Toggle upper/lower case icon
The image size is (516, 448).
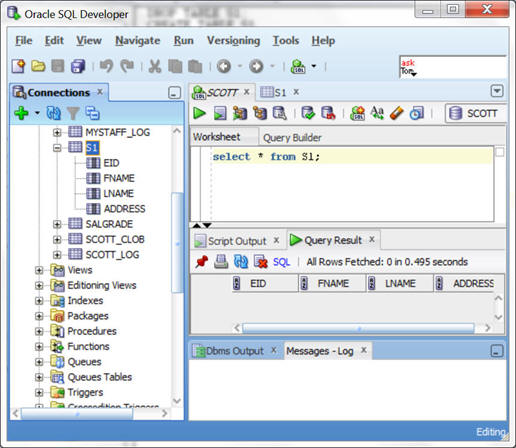[377, 113]
